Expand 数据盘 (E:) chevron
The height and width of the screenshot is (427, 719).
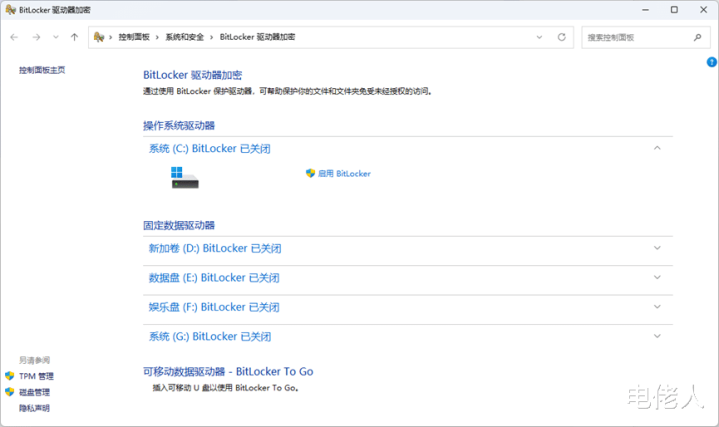pos(657,277)
